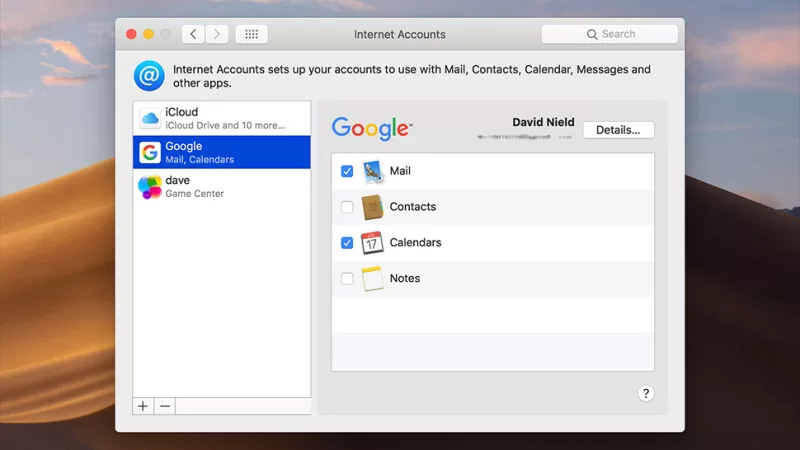Click the back navigation arrow
The height and width of the screenshot is (450, 800).
(193, 34)
